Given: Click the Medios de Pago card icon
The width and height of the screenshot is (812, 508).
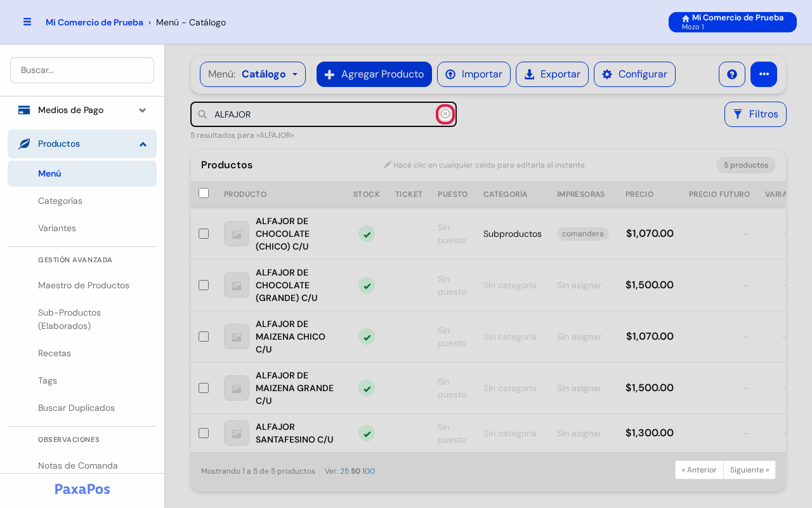Looking at the screenshot, I should point(24,110).
